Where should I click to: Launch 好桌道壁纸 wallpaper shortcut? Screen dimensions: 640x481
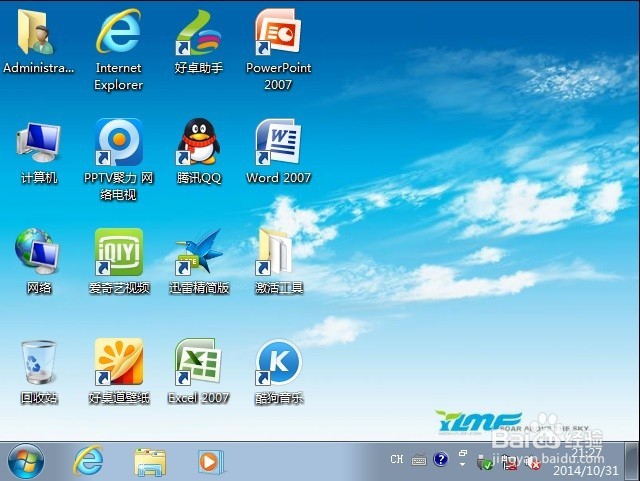119,362
